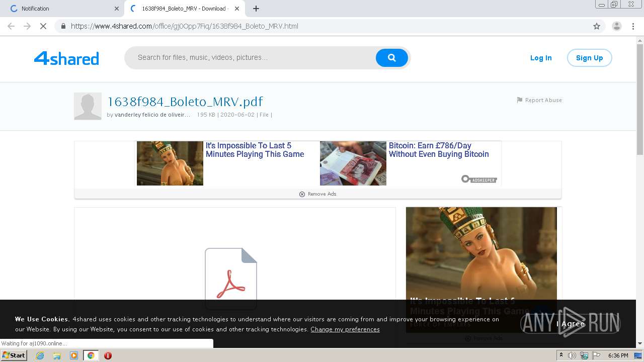644x362 pixels.
Task: Open the Bitcoin Earn £786/Day ad thumbnail
Action: (353, 163)
